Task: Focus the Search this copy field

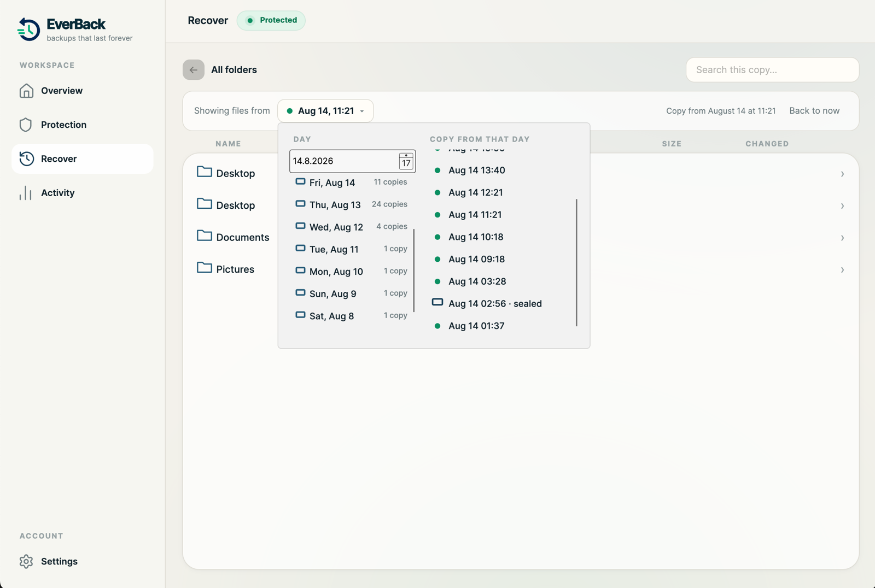Action: click(x=772, y=70)
